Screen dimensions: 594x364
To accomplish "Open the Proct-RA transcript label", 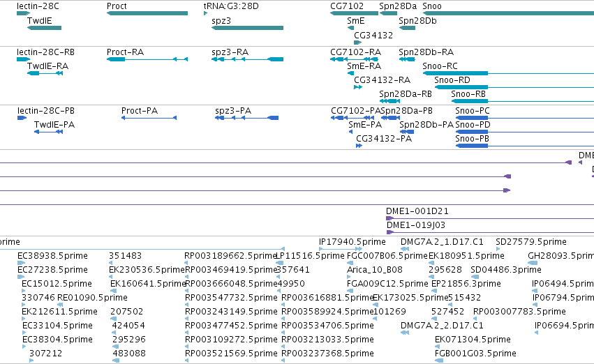I will tap(125, 52).
